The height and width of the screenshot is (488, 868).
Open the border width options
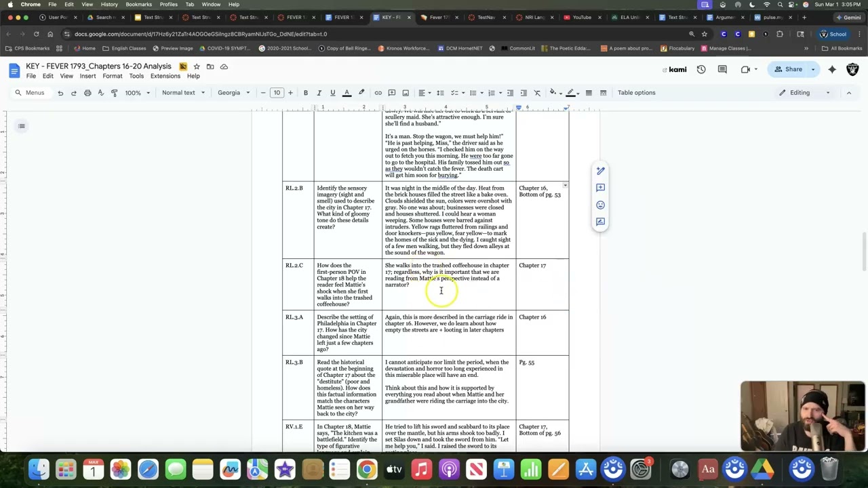pos(589,93)
